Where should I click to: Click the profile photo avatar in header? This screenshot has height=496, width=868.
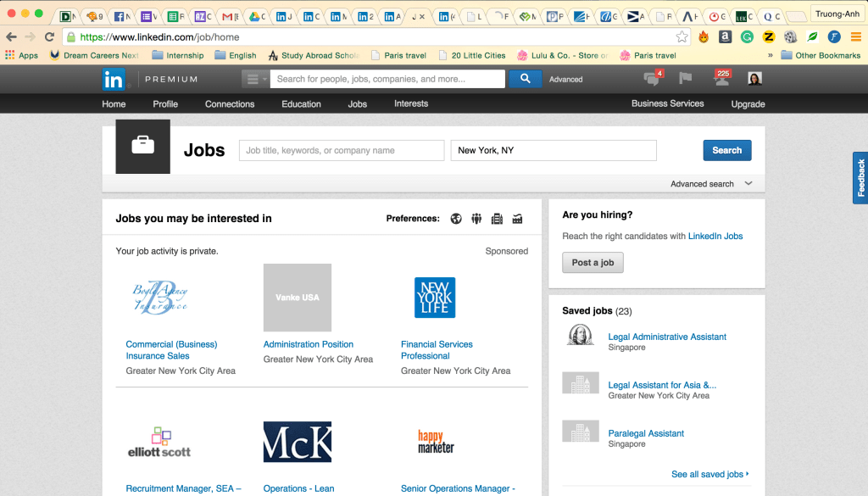point(754,79)
